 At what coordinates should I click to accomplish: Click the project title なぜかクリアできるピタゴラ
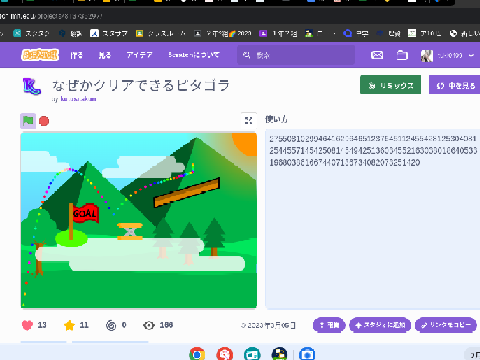[141, 85]
